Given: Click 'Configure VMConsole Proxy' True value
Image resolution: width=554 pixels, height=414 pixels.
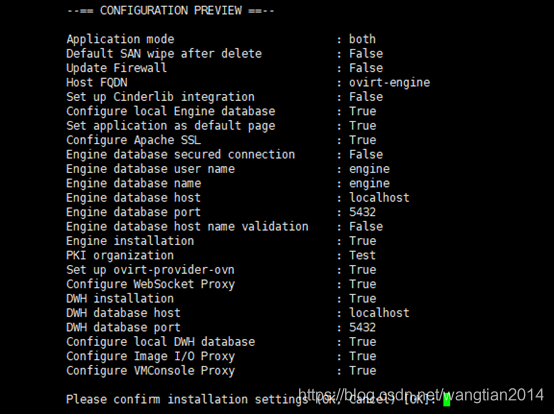Looking at the screenshot, I should pyautogui.click(x=362, y=371).
